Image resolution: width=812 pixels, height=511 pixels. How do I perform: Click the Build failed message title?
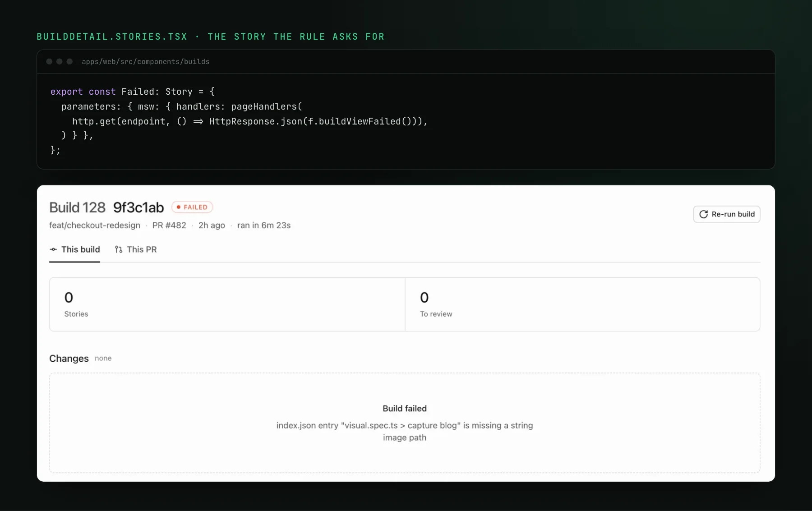[405, 409]
